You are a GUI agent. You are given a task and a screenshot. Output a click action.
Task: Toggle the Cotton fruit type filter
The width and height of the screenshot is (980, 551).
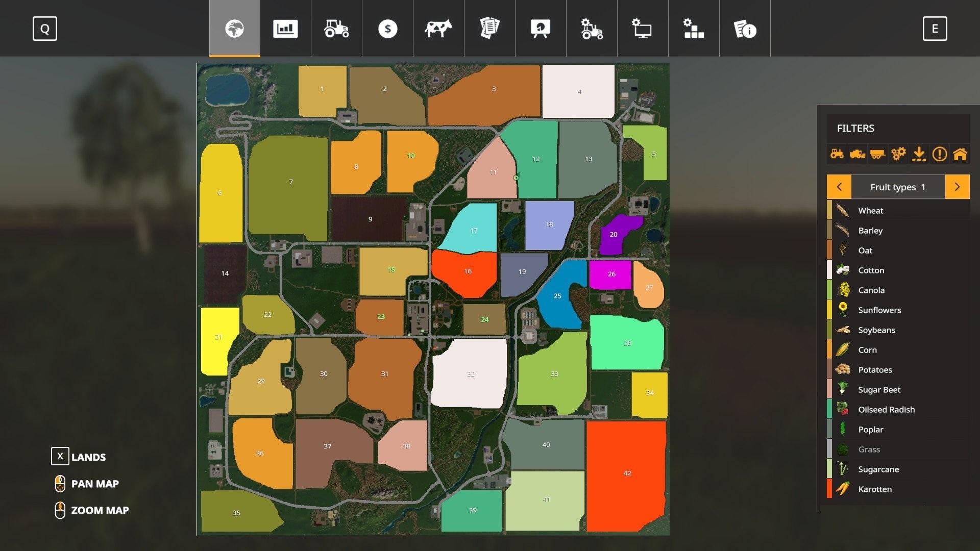point(871,270)
